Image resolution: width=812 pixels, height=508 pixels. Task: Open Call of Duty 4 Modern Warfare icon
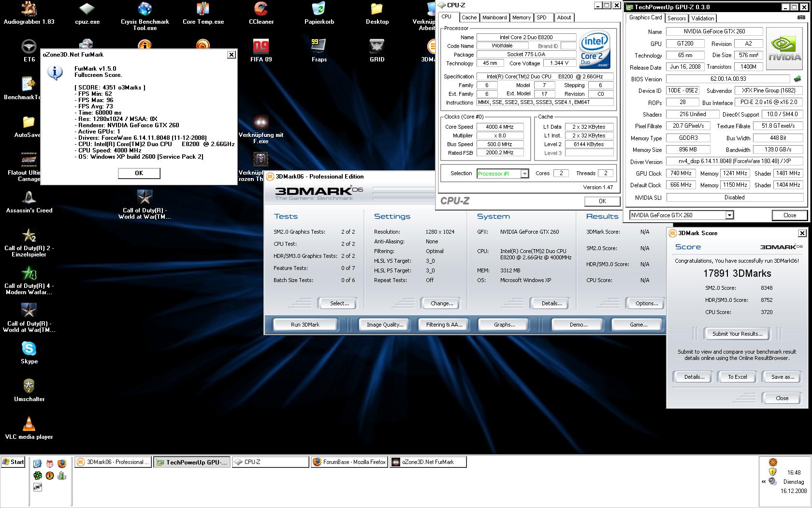(x=29, y=280)
